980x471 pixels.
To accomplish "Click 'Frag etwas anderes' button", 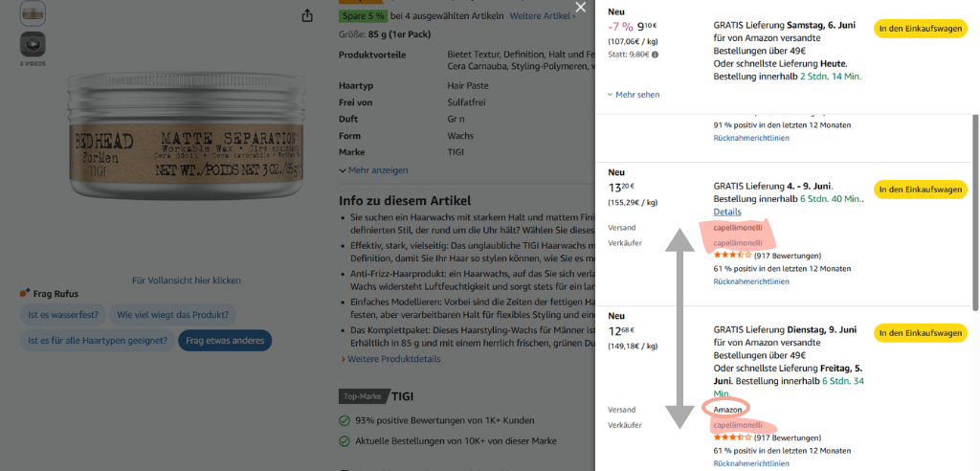I will click(225, 341).
